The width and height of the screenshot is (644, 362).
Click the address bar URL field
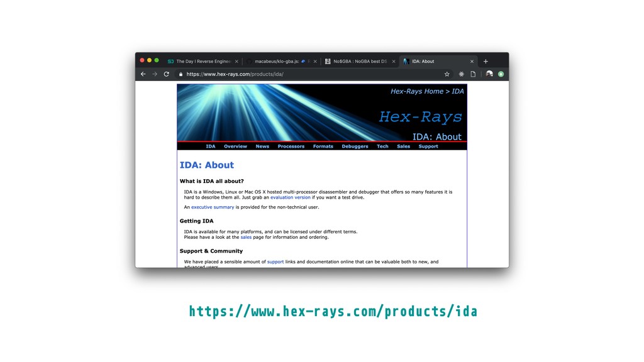click(312, 74)
